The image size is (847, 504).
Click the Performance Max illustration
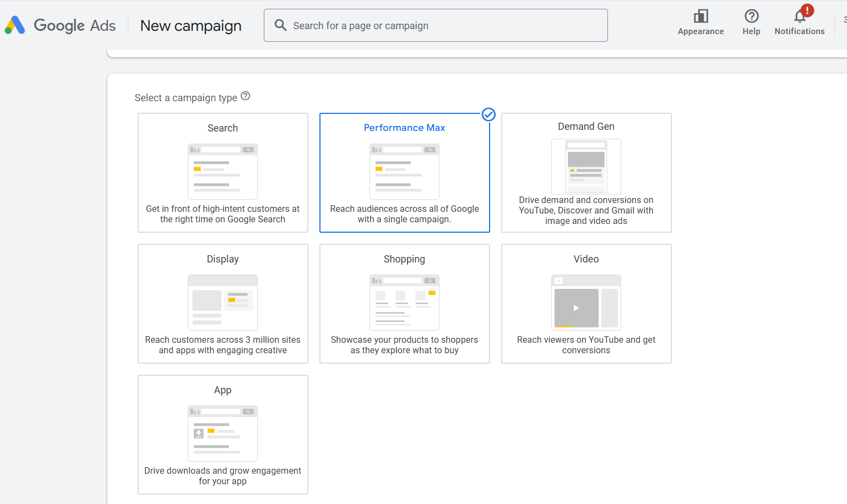tap(404, 172)
